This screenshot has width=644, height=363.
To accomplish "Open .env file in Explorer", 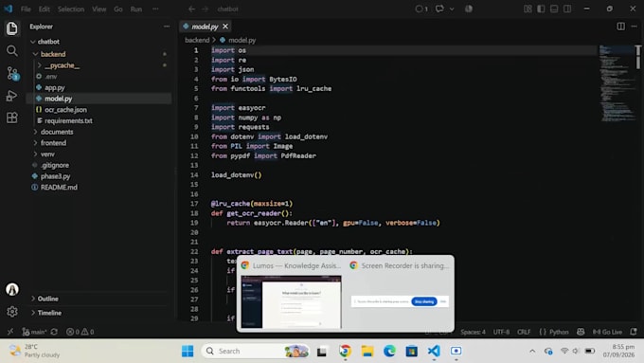I will pyautogui.click(x=51, y=77).
